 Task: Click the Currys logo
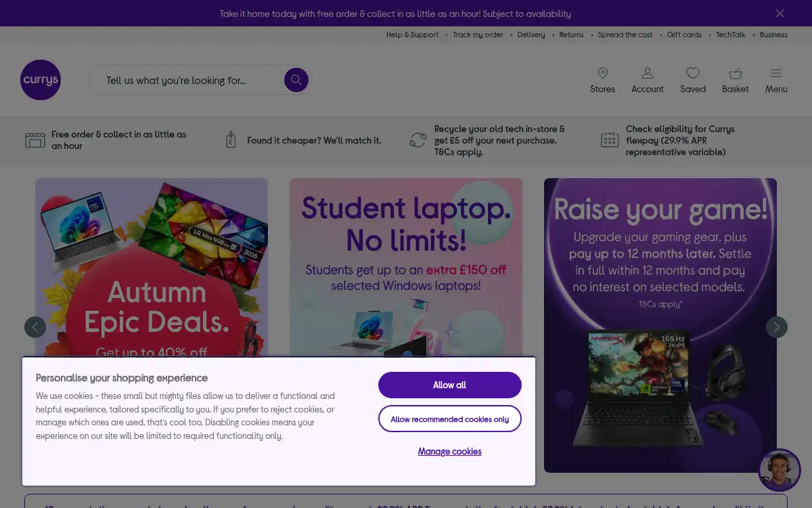[x=41, y=80]
